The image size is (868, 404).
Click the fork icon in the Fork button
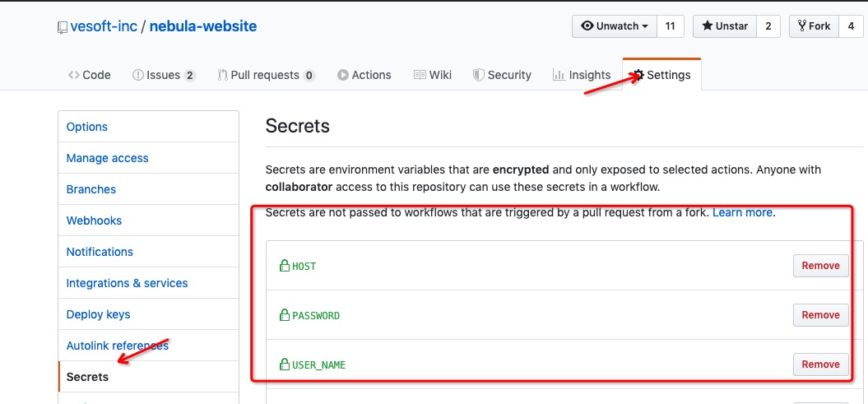(801, 26)
